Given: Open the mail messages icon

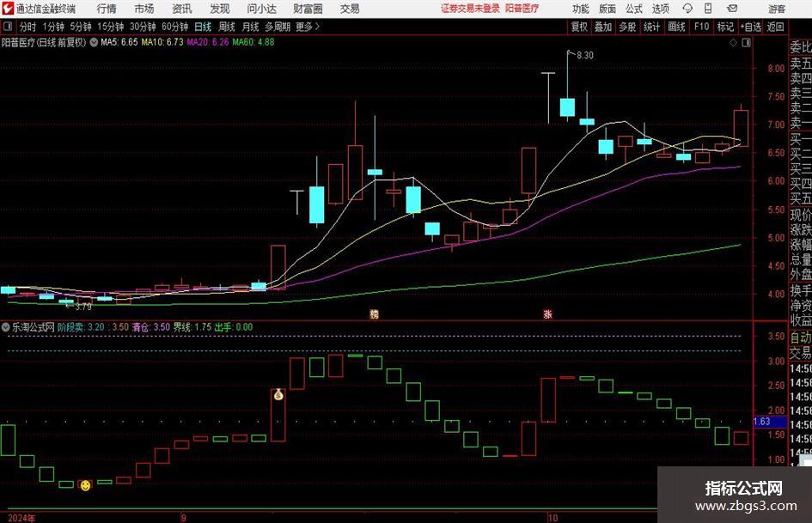Looking at the screenshot, I should pos(732,9).
